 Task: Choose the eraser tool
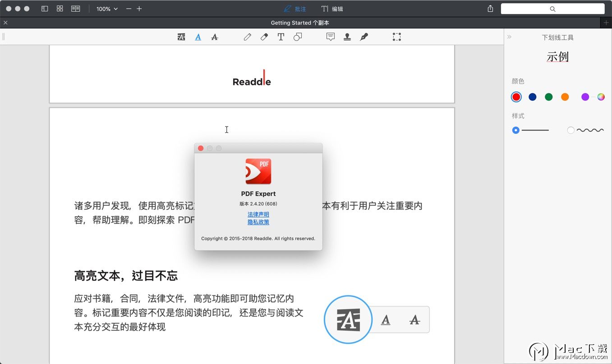(x=264, y=37)
